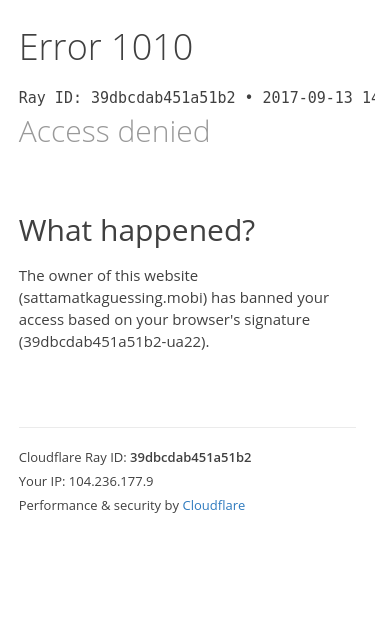Viewport: 375px width, 627px height.
Task: Click the word 'happened?' in heading
Action: (178, 230)
